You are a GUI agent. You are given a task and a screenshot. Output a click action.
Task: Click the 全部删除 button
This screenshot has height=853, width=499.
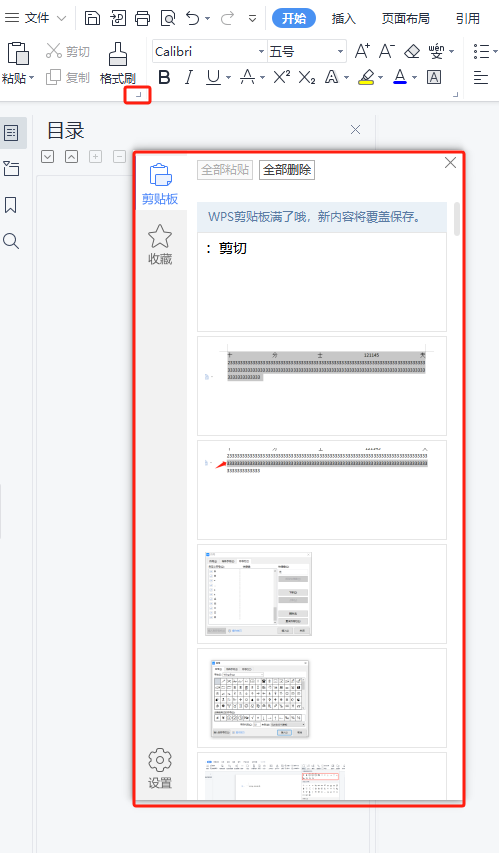click(287, 170)
